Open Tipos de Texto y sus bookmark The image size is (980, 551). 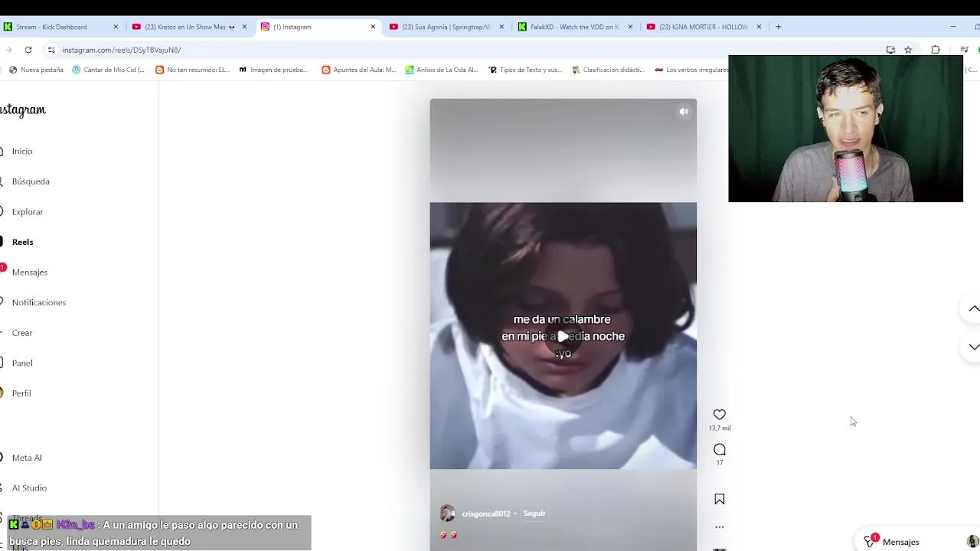(x=524, y=70)
